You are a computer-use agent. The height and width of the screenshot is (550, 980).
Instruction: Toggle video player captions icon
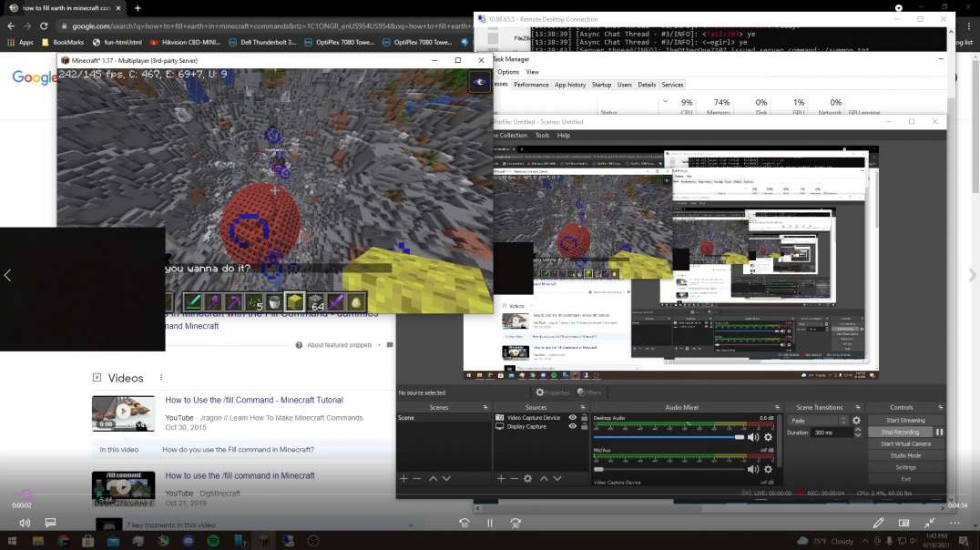pyautogui.click(x=51, y=523)
